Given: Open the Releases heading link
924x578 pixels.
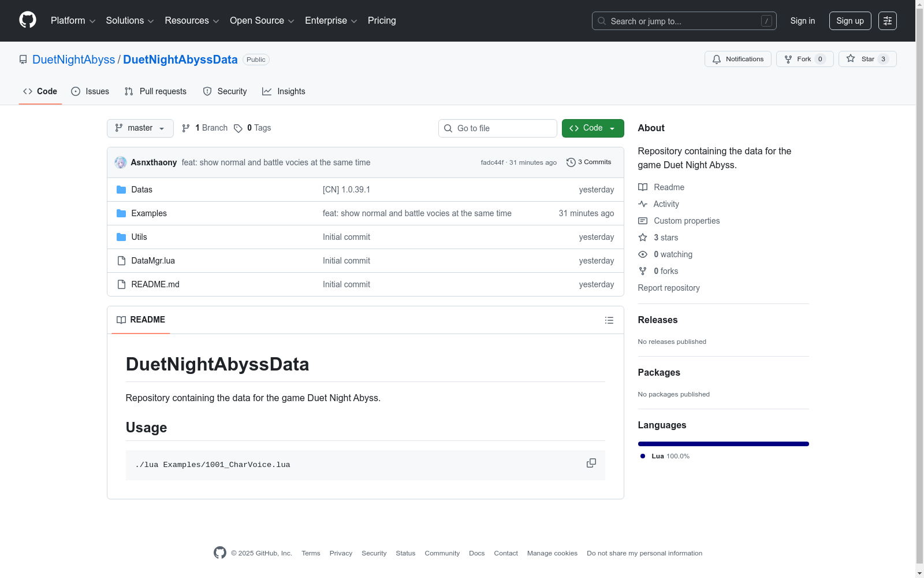Looking at the screenshot, I should tap(658, 320).
